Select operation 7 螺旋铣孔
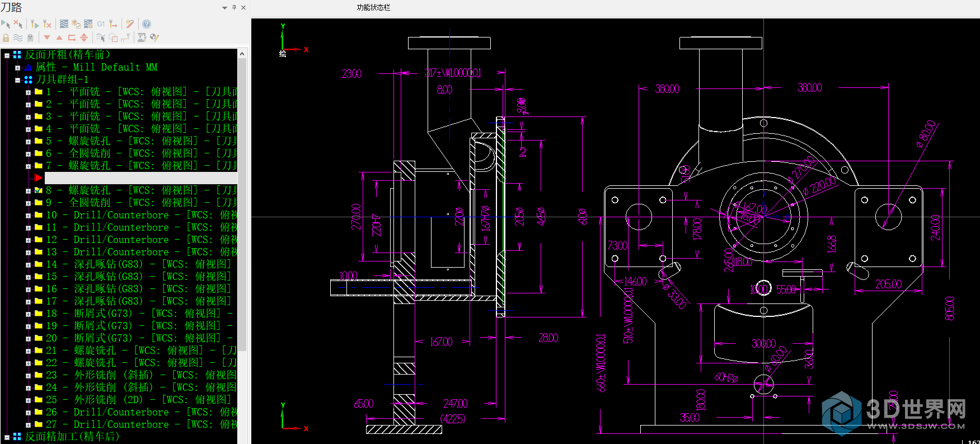This screenshot has height=444, width=980. (x=142, y=166)
